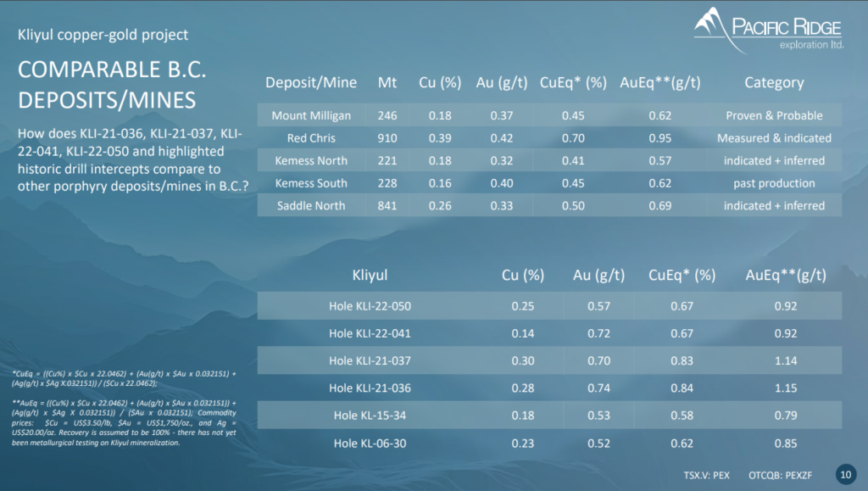Click the 0.25 Cu value for KLI-22-050
The width and height of the screenshot is (868, 491).
coord(522,306)
